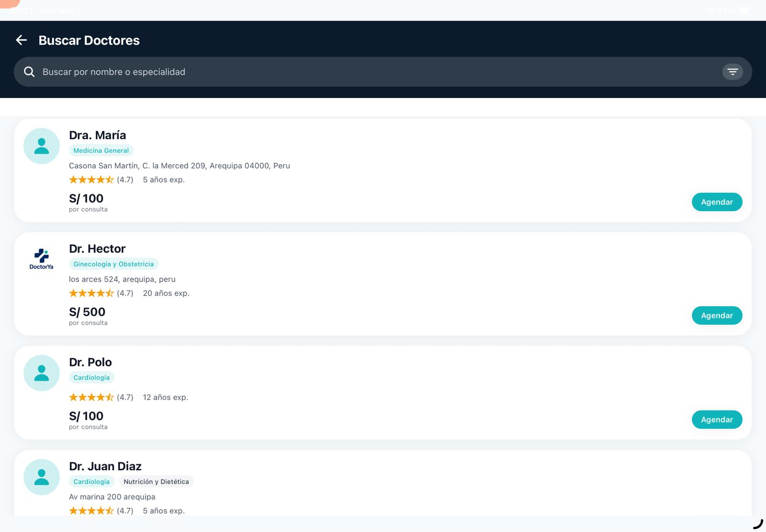Click Dr. Hector's star rating
Viewport: 766px width, 532px height.
tap(91, 293)
